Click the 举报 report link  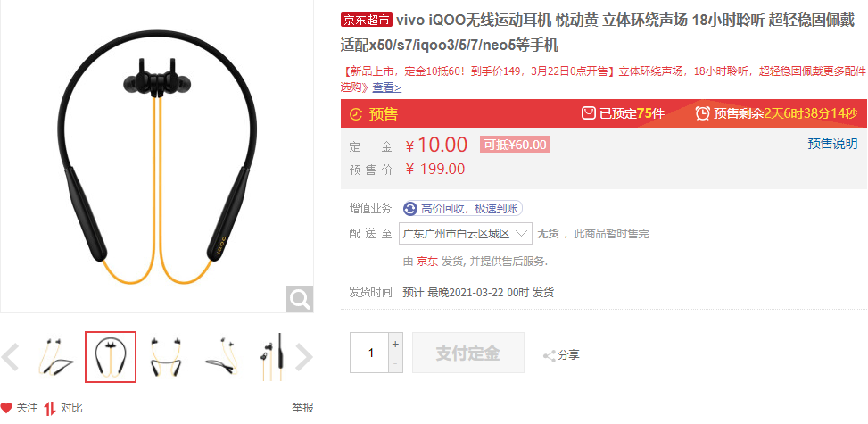click(302, 408)
